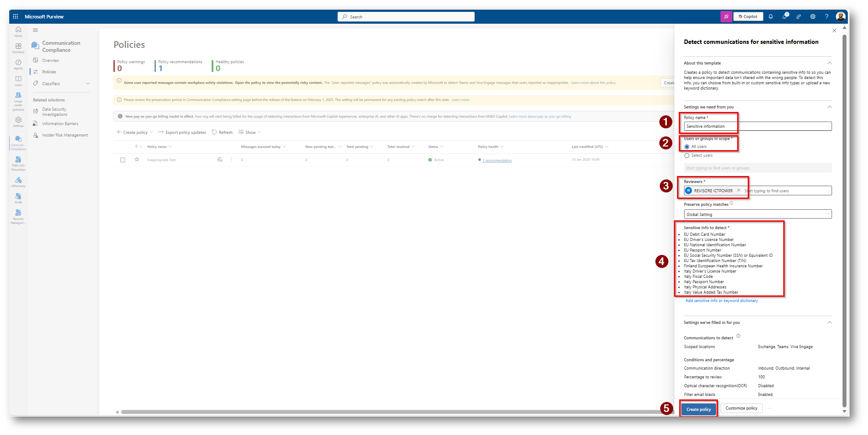Select the All users radio button
The image size is (868, 435).
click(687, 147)
